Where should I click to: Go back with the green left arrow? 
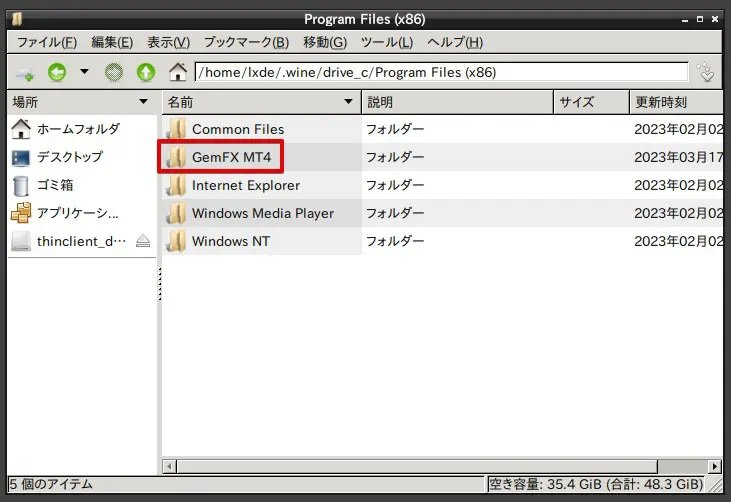(56, 72)
